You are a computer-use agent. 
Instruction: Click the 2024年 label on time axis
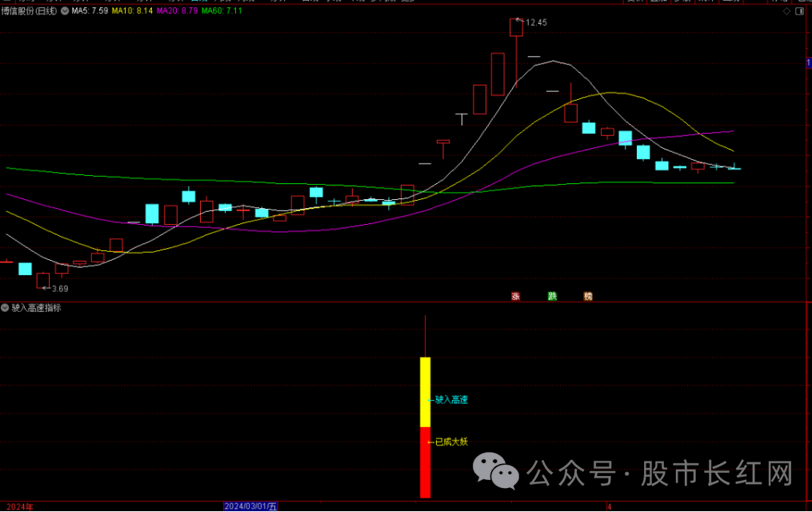pyautogui.click(x=20, y=507)
